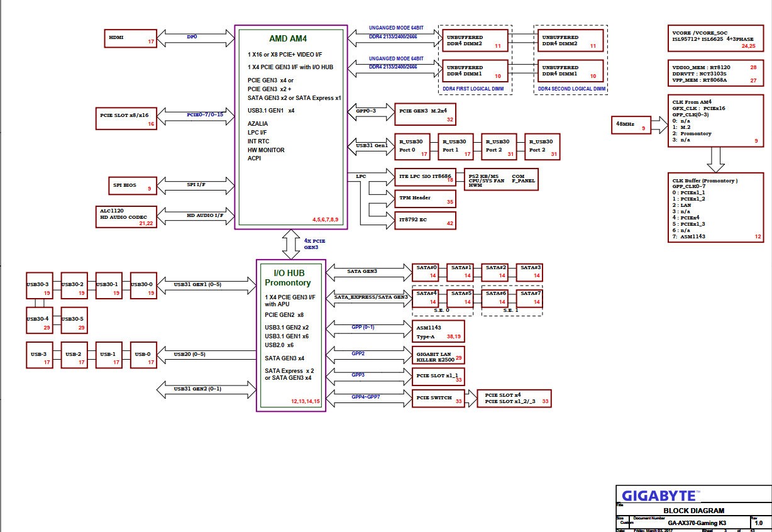Click the DDRVTT : NCT3103S line

699,74
